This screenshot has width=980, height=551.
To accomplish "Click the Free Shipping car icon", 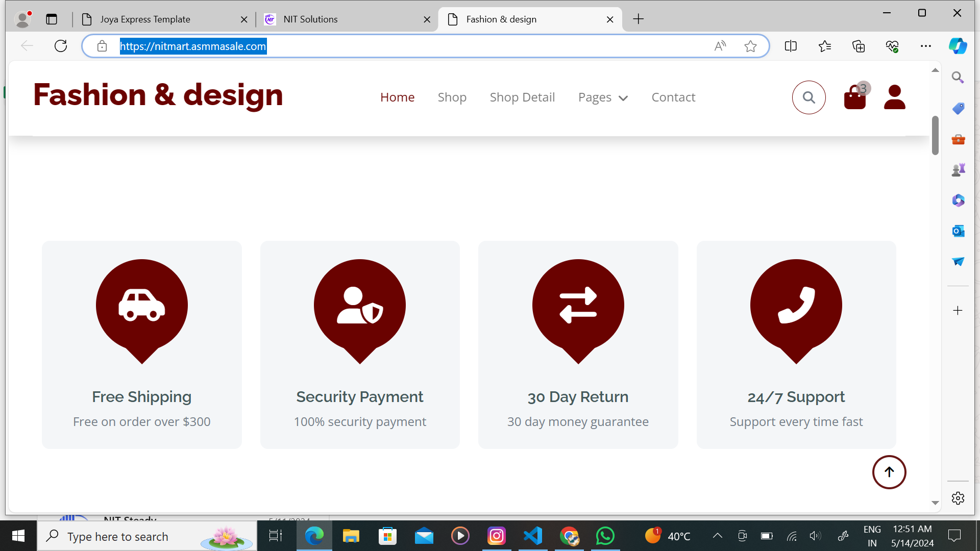I will 141,306.
